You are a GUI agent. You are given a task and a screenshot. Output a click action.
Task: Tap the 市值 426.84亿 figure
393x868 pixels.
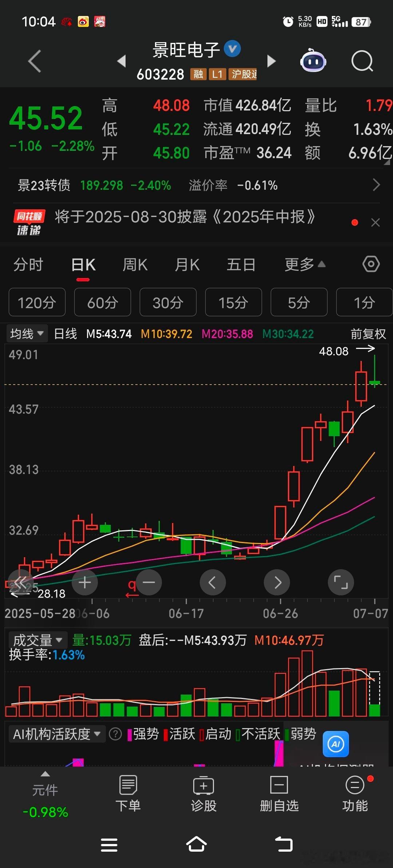[247, 105]
